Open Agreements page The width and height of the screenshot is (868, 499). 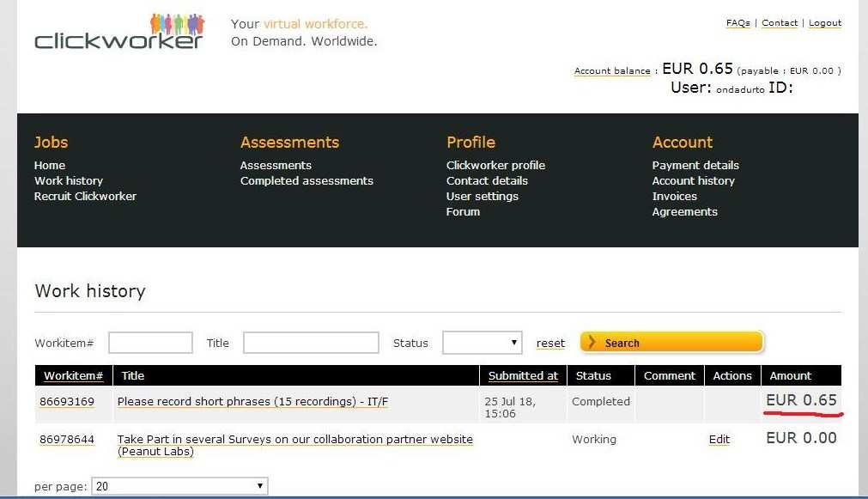tap(684, 211)
